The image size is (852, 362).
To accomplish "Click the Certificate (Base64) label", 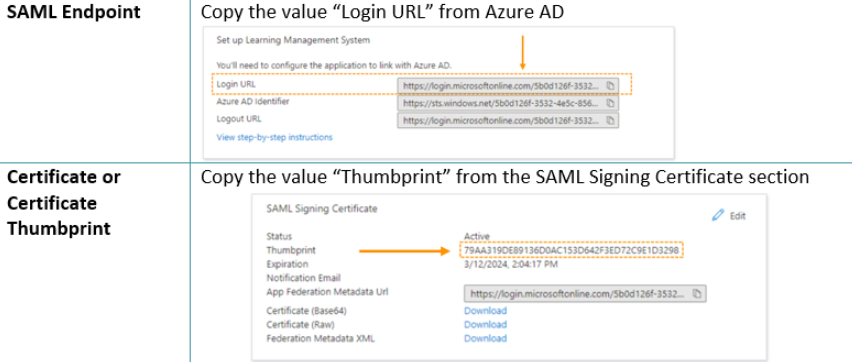I will [306, 311].
